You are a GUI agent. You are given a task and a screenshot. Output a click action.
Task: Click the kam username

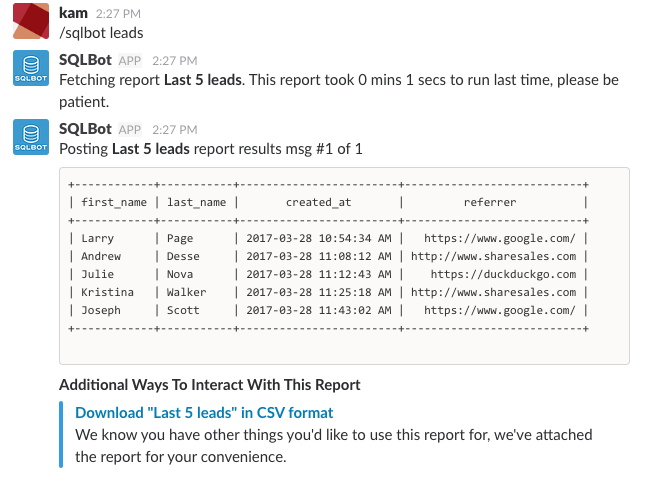73,13
